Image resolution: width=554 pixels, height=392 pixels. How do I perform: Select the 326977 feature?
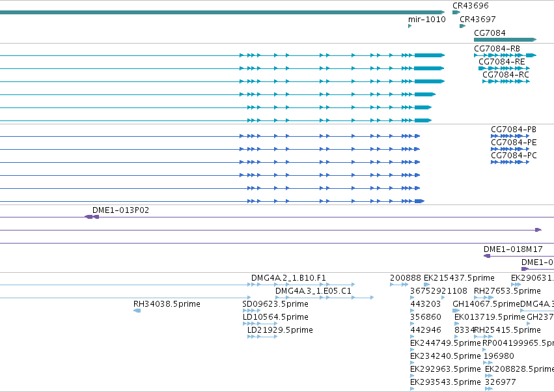tap(489, 389)
